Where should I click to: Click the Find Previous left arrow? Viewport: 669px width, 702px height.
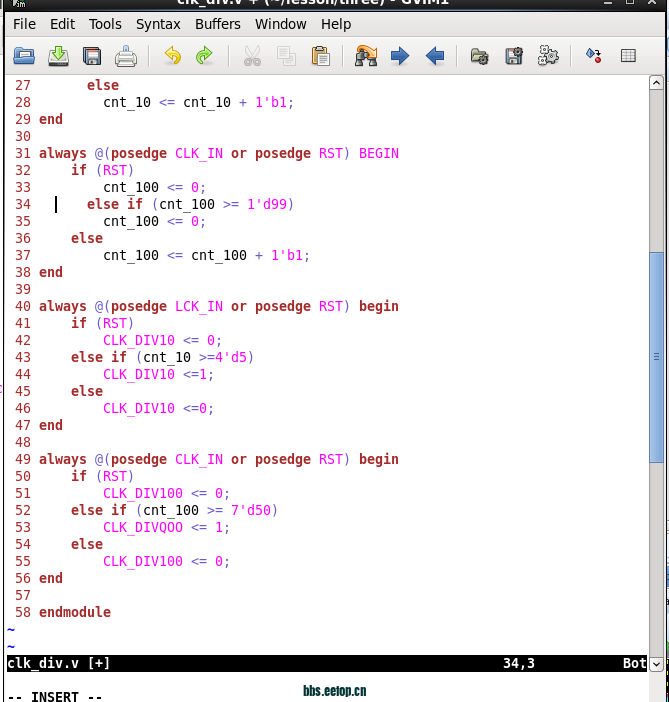pyautogui.click(x=435, y=56)
